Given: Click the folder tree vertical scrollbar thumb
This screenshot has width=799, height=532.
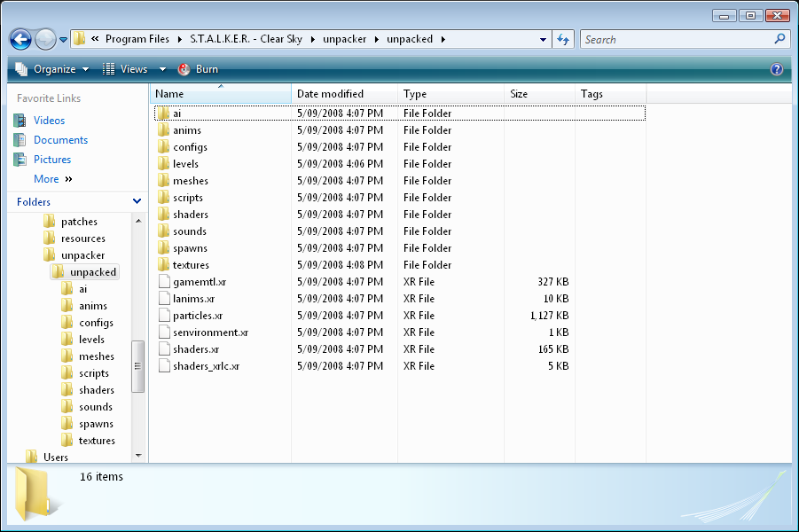Looking at the screenshot, I should tap(137, 365).
